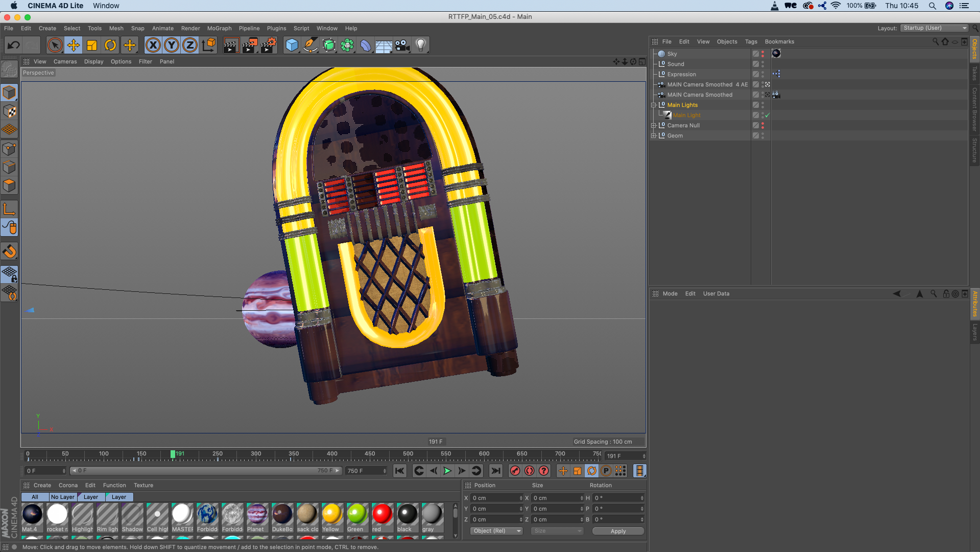Screen dimensions: 980x552
Task: Select the Rotate tool
Action: [x=110, y=45]
